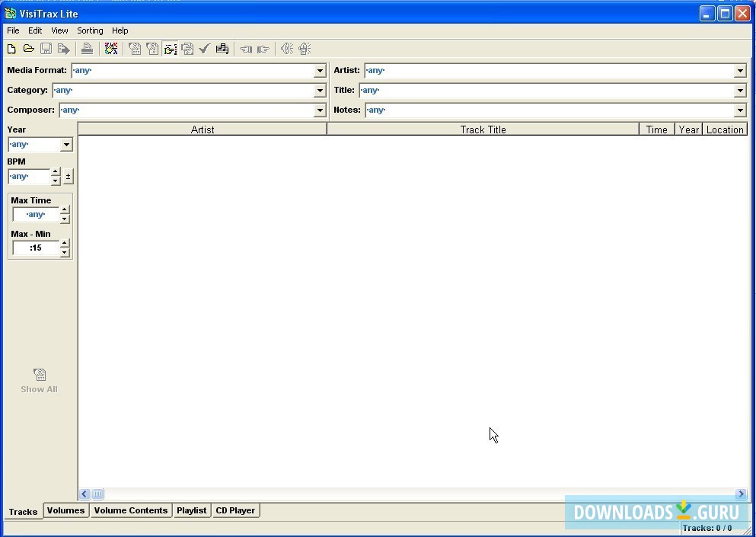Click the second speaker sound icon
The width and height of the screenshot is (756, 537).
[305, 49]
